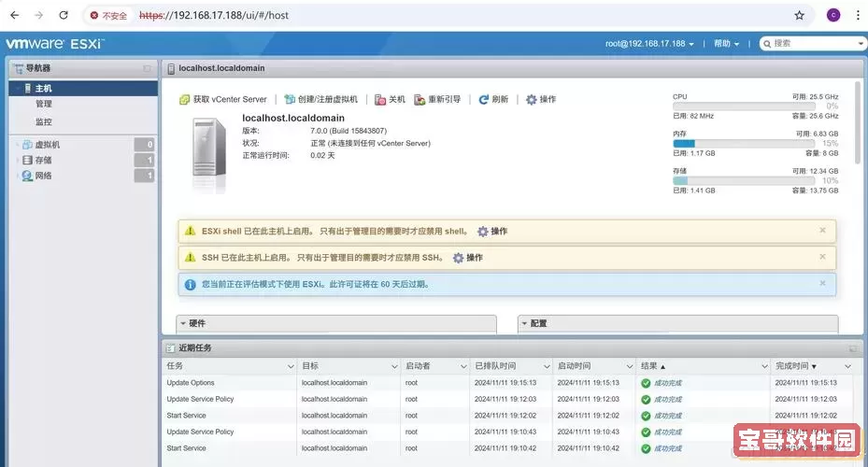This screenshot has height=467, width=868.
Task: Click 成功完成 at 19:12:03
Action: coord(668,400)
